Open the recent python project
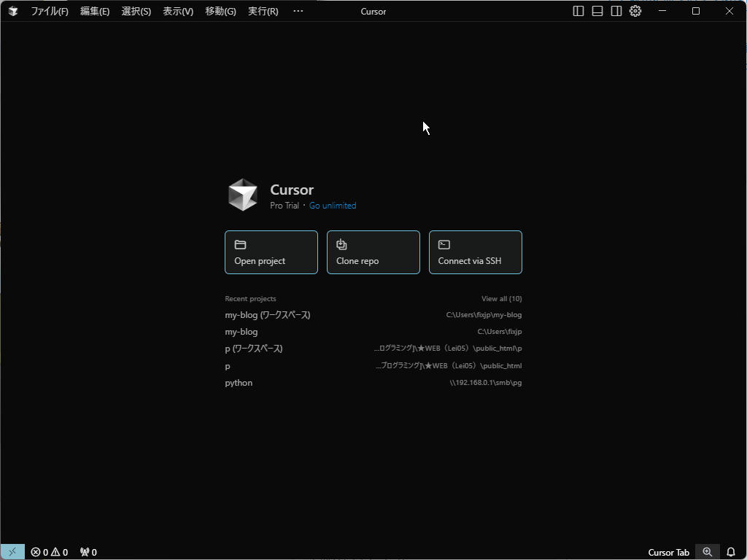The width and height of the screenshot is (747, 560). point(239,383)
